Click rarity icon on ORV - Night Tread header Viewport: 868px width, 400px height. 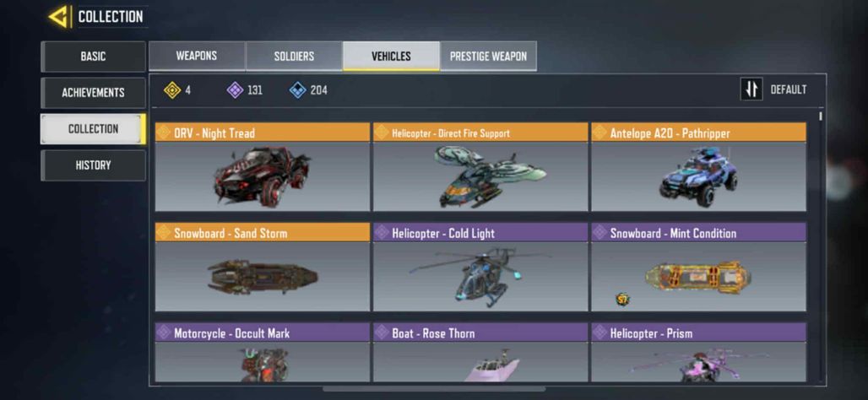coord(163,132)
